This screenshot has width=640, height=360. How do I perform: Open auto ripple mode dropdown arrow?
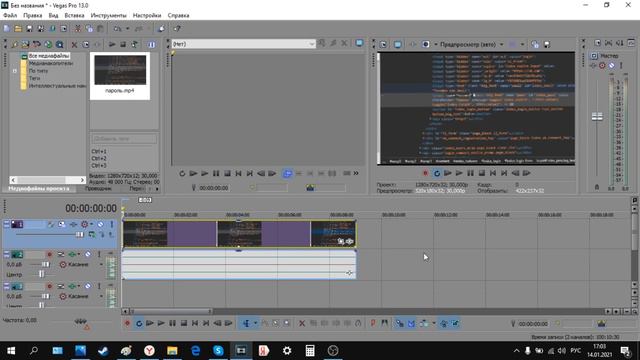pos(434,323)
